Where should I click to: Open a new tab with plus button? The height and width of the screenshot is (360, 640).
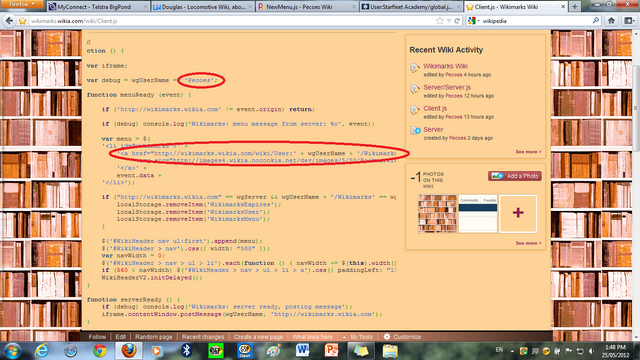coord(575,7)
